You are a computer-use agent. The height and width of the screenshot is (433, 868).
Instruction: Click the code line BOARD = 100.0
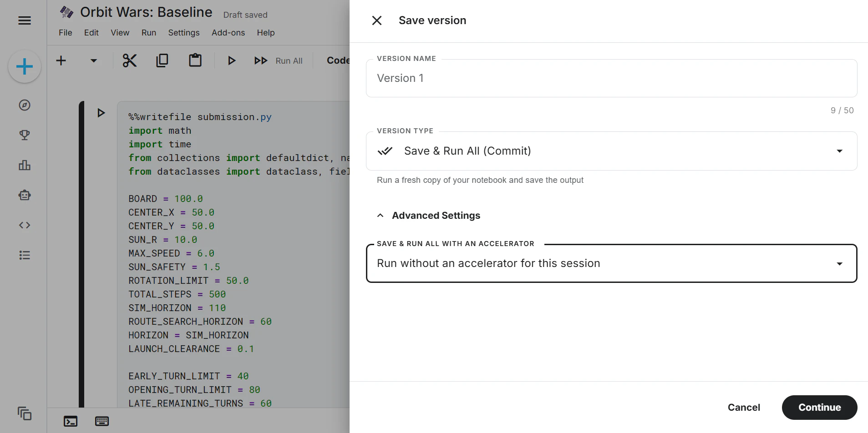click(166, 199)
